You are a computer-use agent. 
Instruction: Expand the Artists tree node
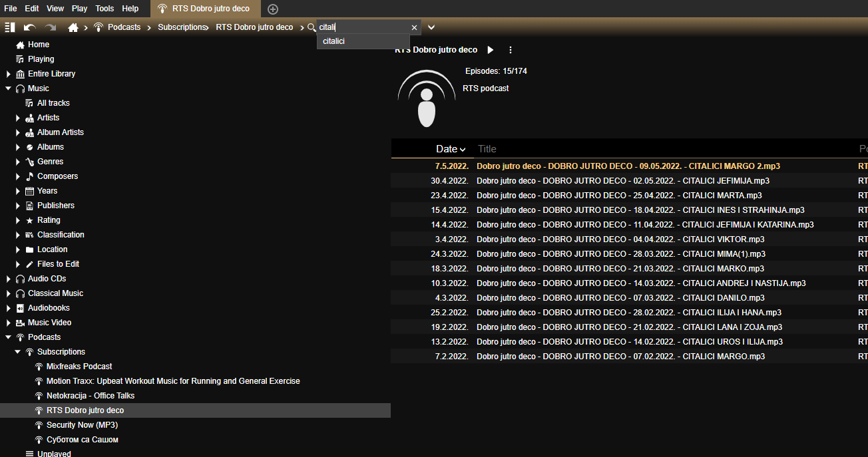tap(18, 118)
